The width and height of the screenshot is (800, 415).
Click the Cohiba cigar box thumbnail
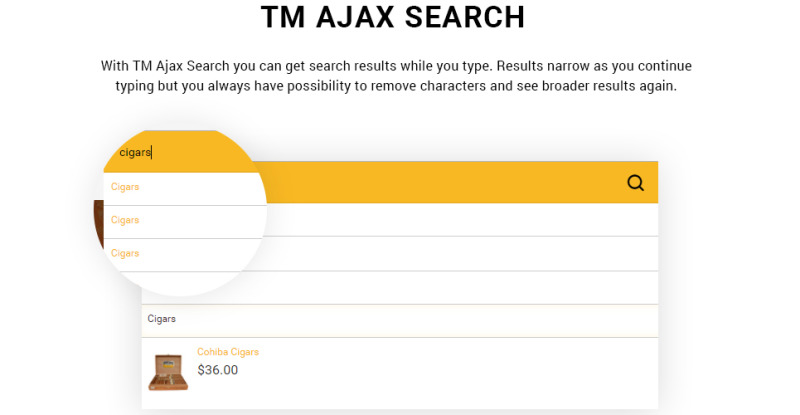point(168,372)
